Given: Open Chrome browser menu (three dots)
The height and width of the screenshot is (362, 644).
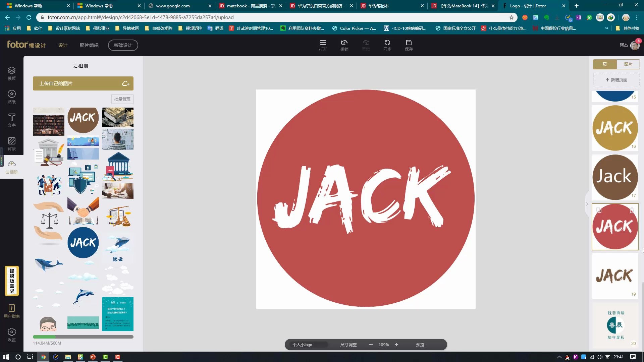Looking at the screenshot, I should pyautogui.click(x=637, y=17).
